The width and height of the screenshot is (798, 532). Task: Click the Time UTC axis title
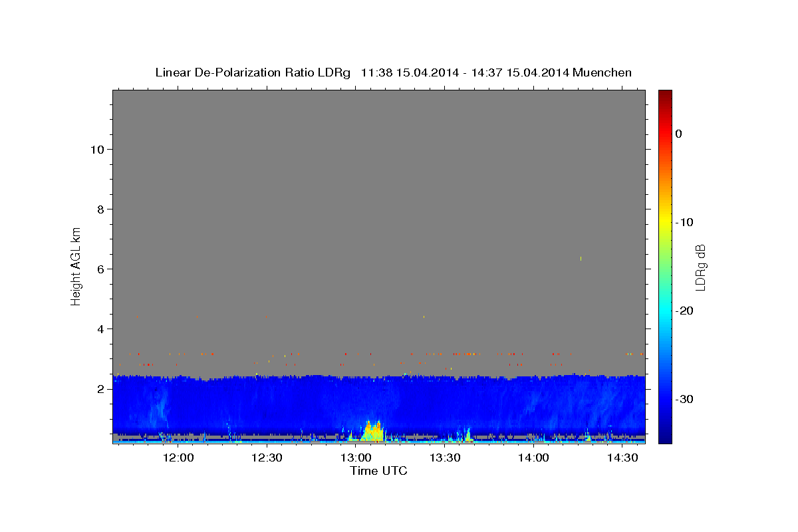coord(378,471)
